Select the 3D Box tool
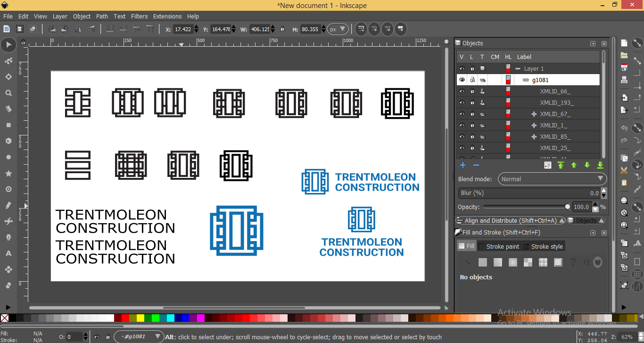The height and width of the screenshot is (343, 644). click(x=8, y=141)
